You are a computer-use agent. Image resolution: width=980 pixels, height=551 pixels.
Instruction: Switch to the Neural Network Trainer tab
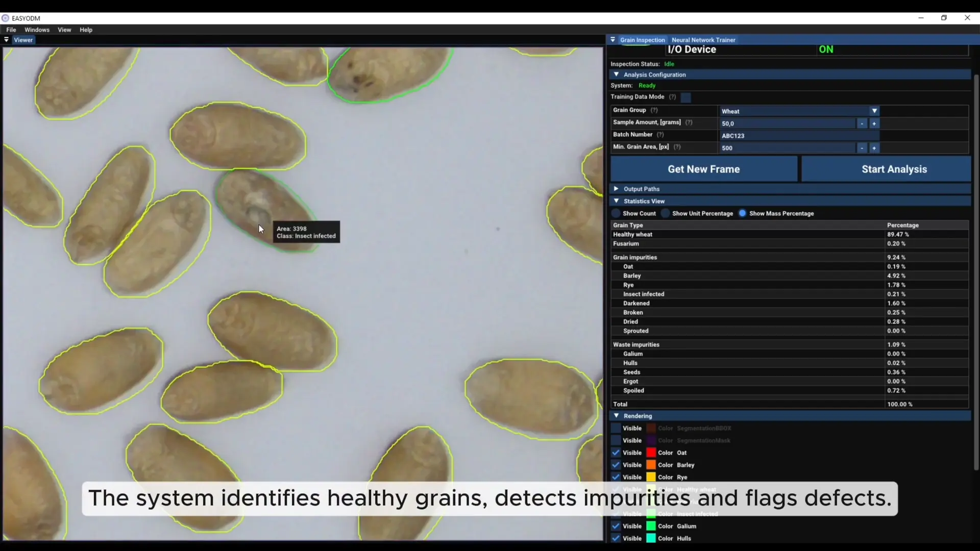tap(703, 40)
